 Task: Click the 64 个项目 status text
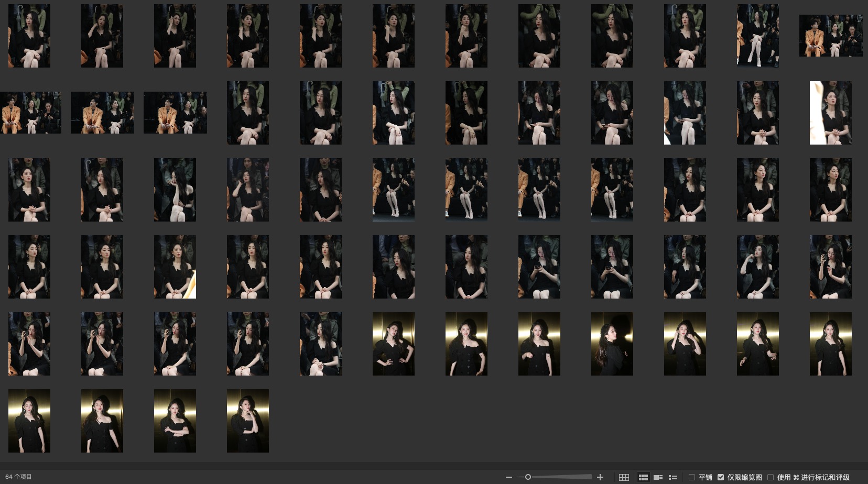[x=19, y=477]
